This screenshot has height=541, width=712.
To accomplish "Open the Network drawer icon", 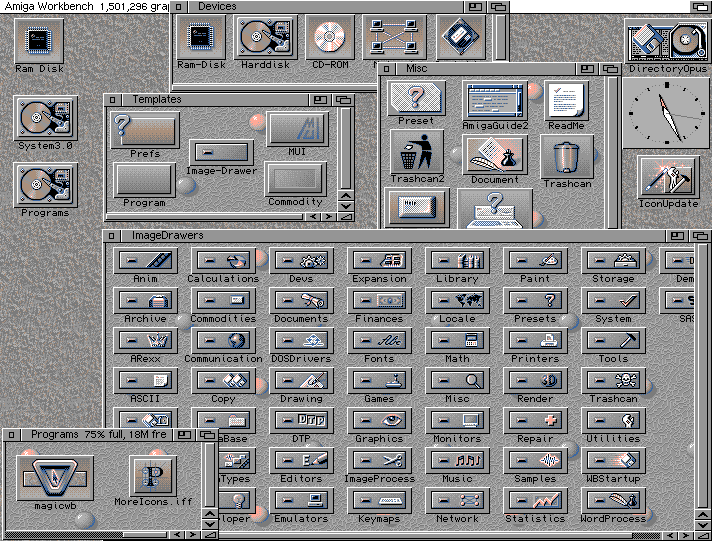I will [457, 501].
